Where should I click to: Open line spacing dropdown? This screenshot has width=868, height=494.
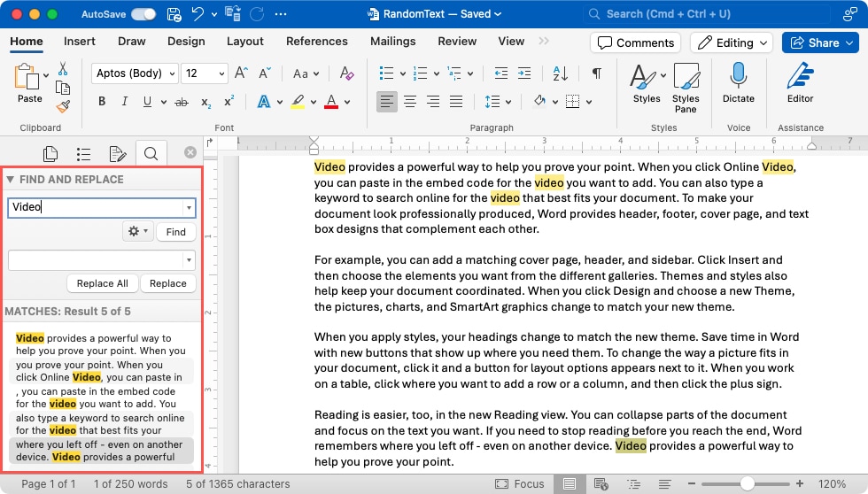508,102
